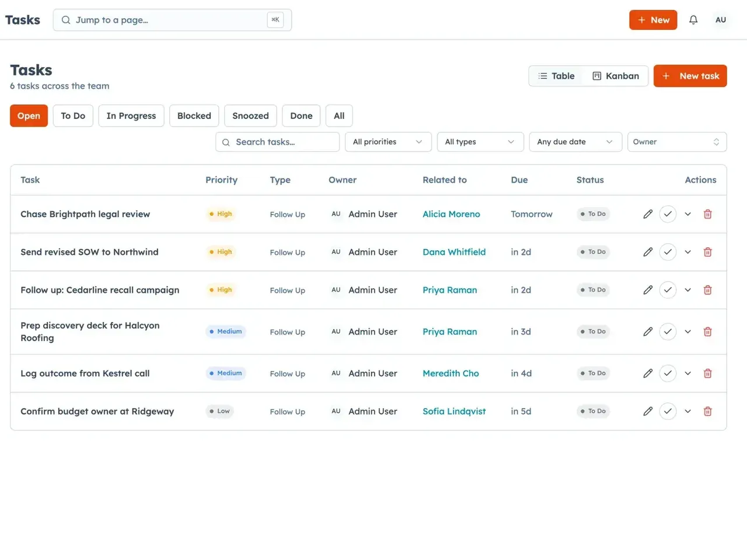Open the Owner filter combo box
The height and width of the screenshot is (560, 747).
coord(677,142)
